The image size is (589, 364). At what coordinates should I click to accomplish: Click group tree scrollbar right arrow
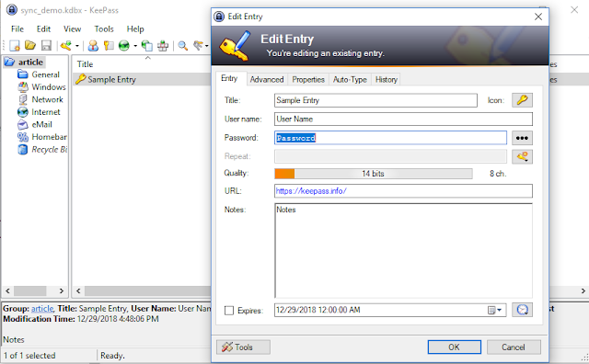point(62,290)
